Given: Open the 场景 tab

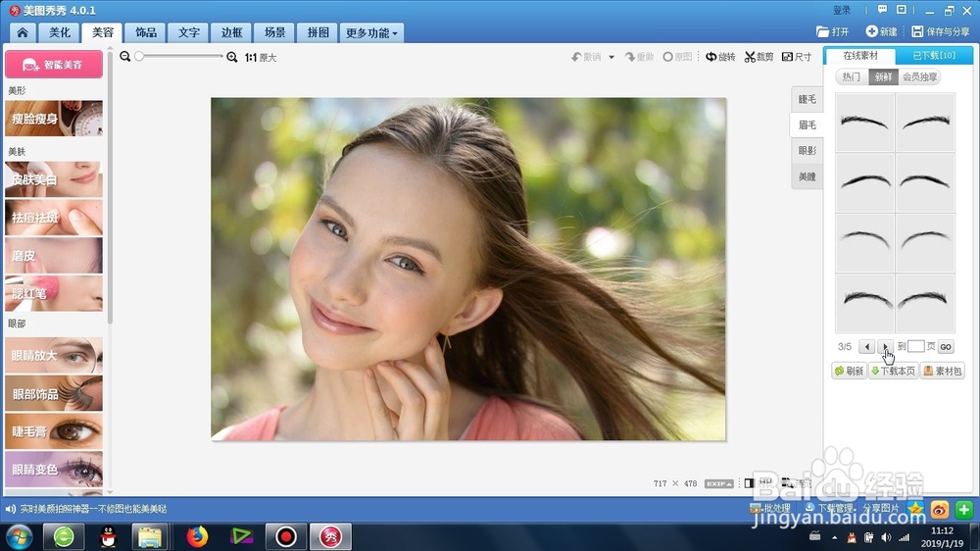Looking at the screenshot, I should [x=274, y=32].
